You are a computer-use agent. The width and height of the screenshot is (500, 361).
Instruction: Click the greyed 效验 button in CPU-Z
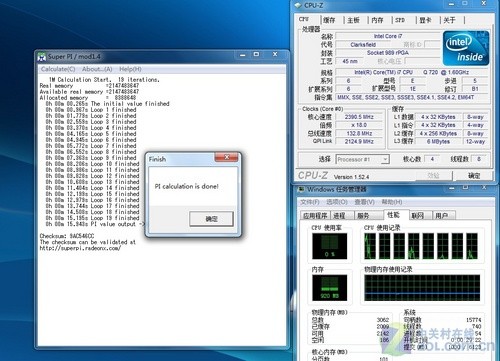click(x=433, y=175)
